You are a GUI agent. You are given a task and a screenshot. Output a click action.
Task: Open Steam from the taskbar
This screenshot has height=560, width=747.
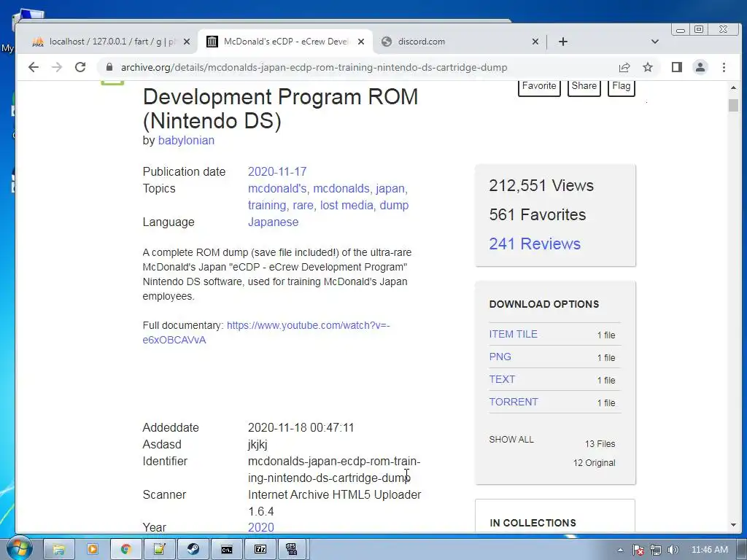tap(193, 550)
